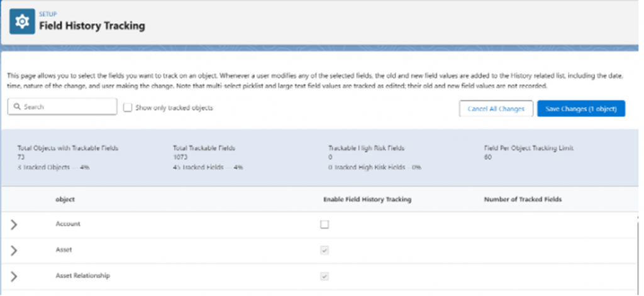Image resolution: width=644 pixels, height=296 pixels.
Task: Enable Show only tracked objects checkbox
Action: (x=128, y=107)
